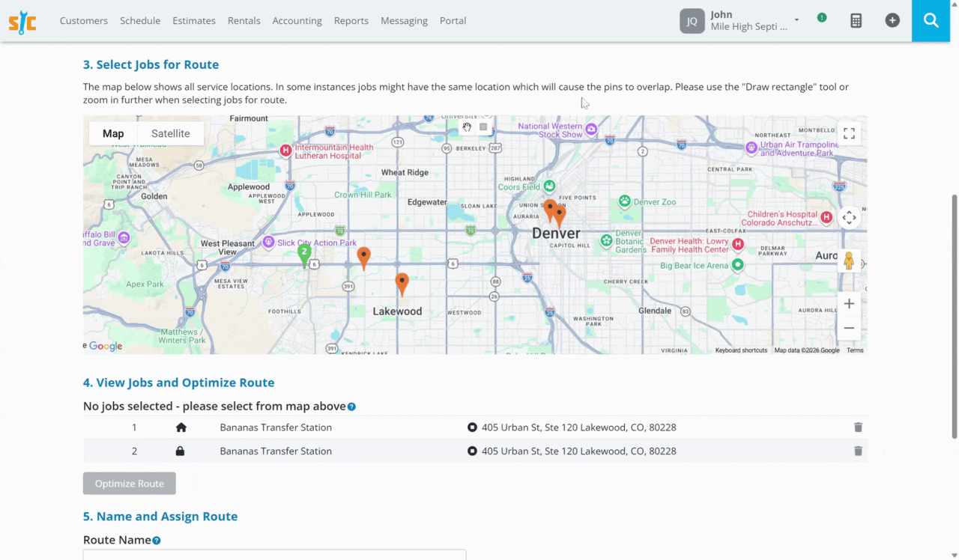959x560 pixels.
Task: Click Bananas Transfer Station in row 1
Action: click(x=276, y=427)
